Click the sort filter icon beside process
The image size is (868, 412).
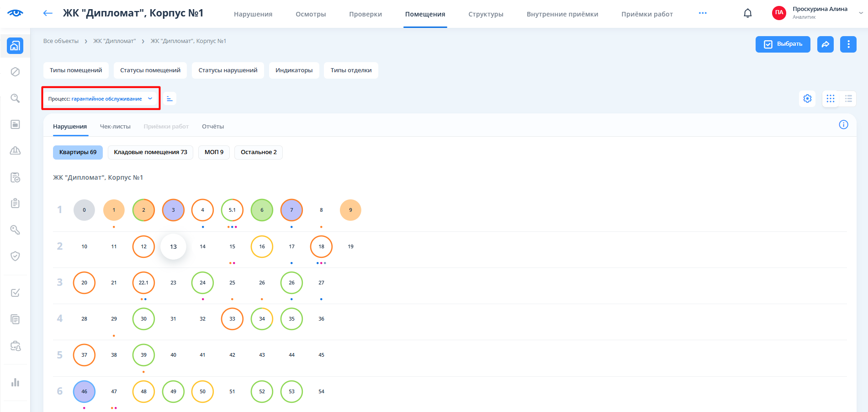point(169,99)
